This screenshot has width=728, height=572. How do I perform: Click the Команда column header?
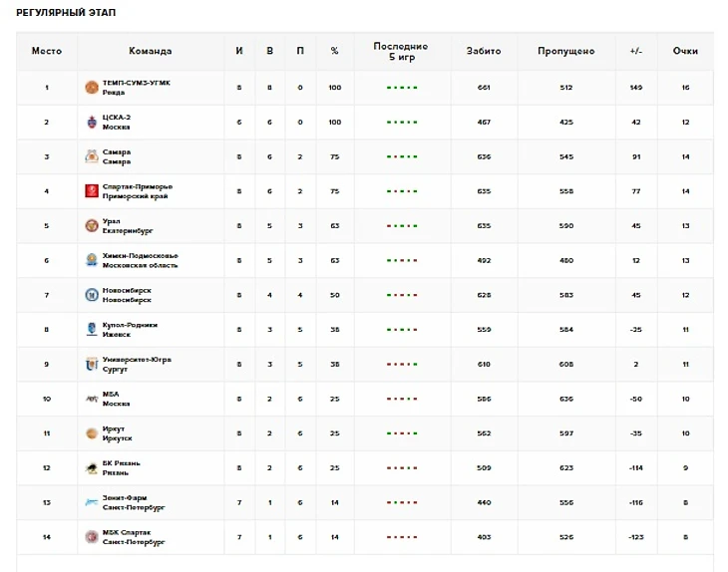tap(150, 51)
